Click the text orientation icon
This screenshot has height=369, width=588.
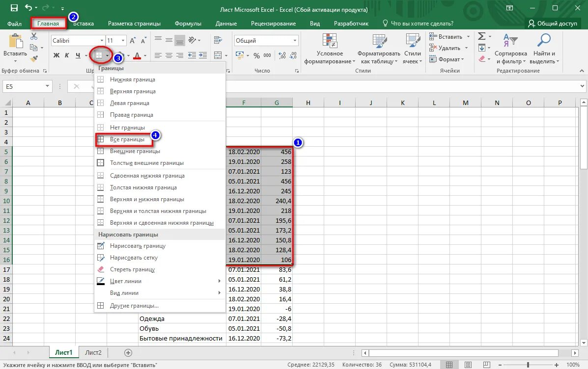tap(192, 40)
